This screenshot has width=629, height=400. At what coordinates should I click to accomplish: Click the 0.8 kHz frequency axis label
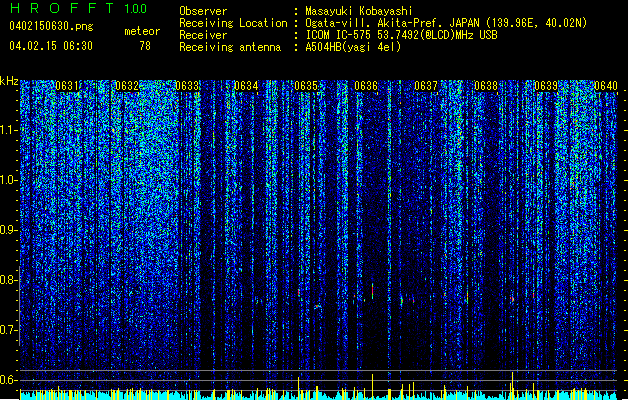(9, 280)
